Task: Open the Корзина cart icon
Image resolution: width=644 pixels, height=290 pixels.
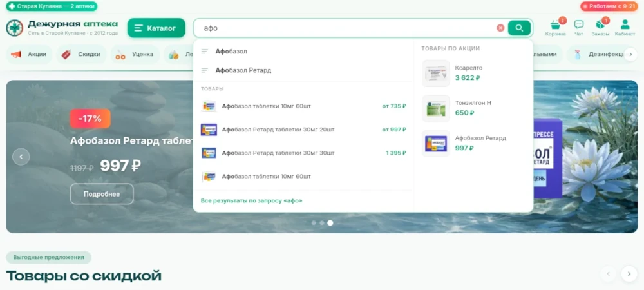Action: coord(555,28)
